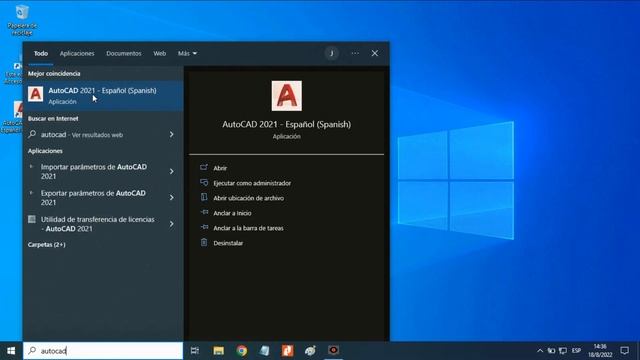
Task: Open Exportar parámetros de AutoCAD 2021
Action: click(x=94, y=198)
